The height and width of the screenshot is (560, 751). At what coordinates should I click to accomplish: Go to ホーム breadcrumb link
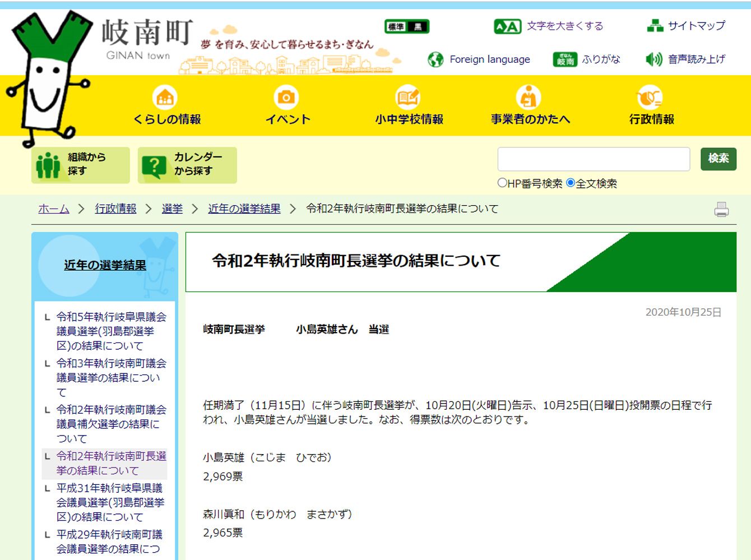coord(53,209)
